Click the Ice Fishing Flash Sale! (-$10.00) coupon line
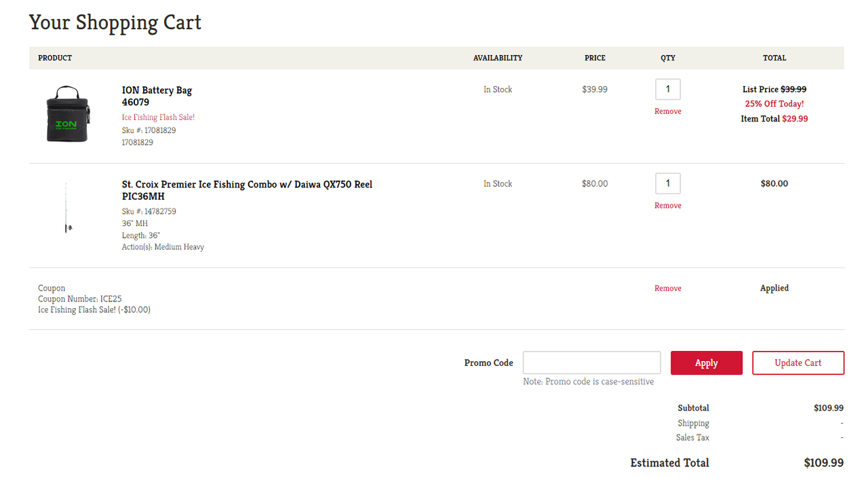Screen dimensions: 868x484 [x=94, y=310]
